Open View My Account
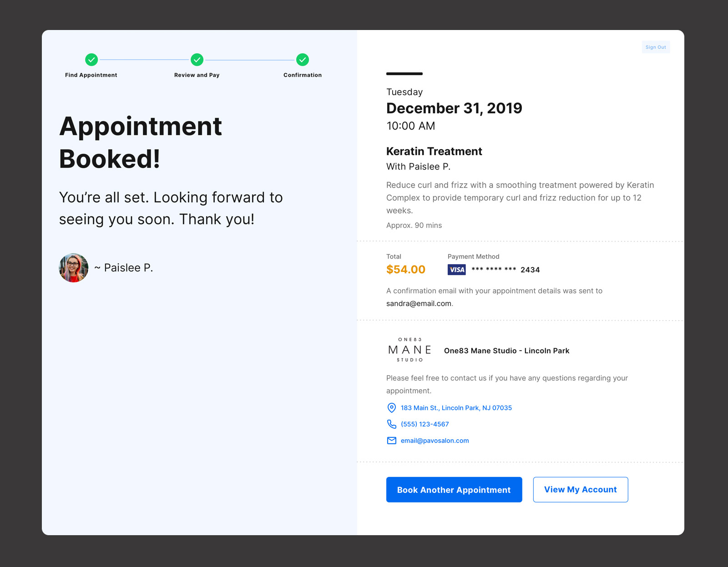 (x=581, y=490)
